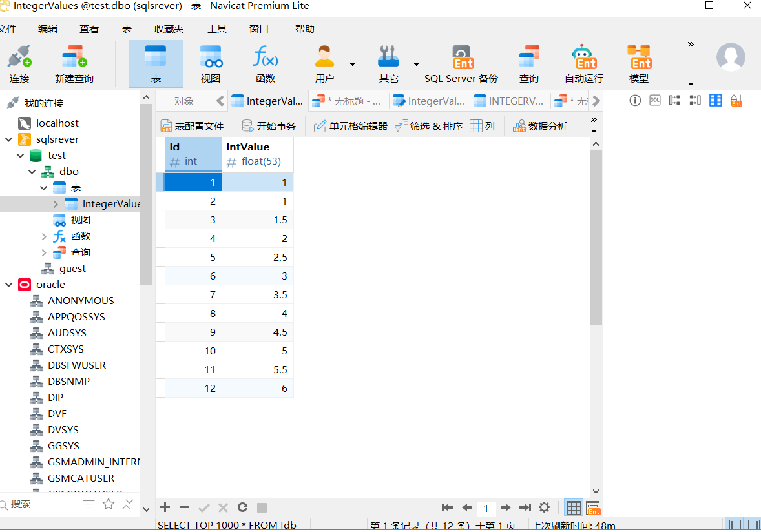Click the data grid vertical scrollbar thumb
This screenshot has height=532, width=761.
coord(596,238)
